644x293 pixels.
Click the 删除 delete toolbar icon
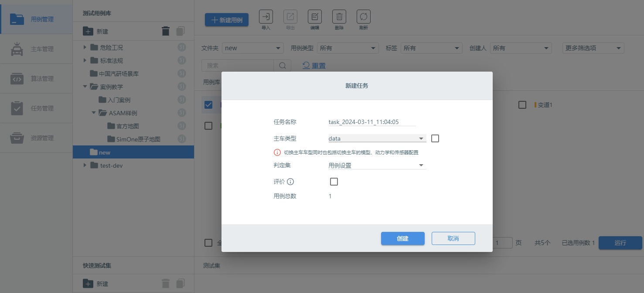pyautogui.click(x=339, y=17)
